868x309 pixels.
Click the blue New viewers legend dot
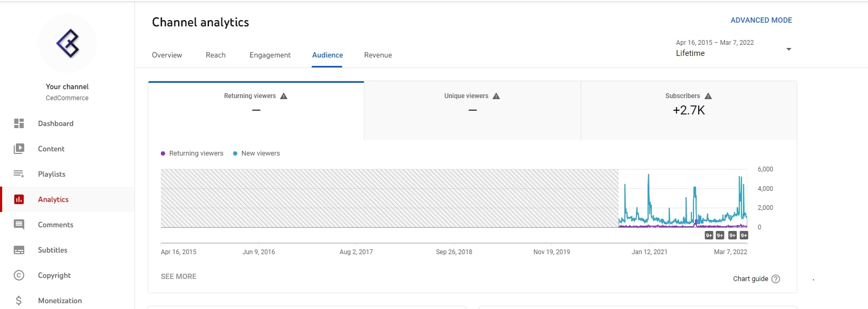(x=235, y=153)
